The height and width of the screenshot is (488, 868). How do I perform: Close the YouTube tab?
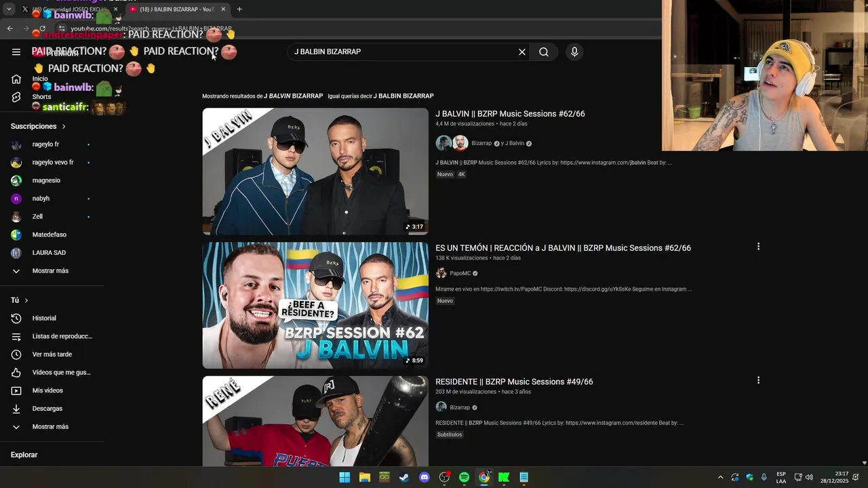(223, 9)
